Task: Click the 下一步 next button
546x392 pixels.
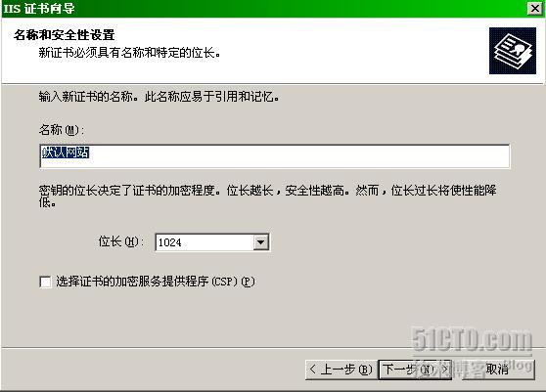Action: 415,370
